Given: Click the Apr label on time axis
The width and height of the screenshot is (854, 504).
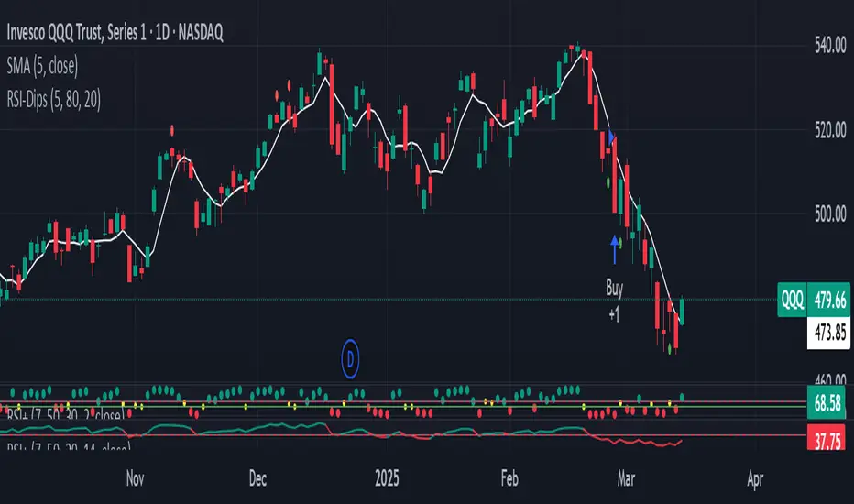Looking at the screenshot, I should 755,479.
